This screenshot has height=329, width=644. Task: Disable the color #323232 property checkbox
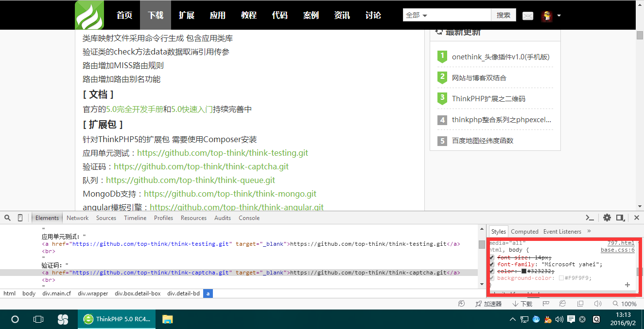[492, 271]
